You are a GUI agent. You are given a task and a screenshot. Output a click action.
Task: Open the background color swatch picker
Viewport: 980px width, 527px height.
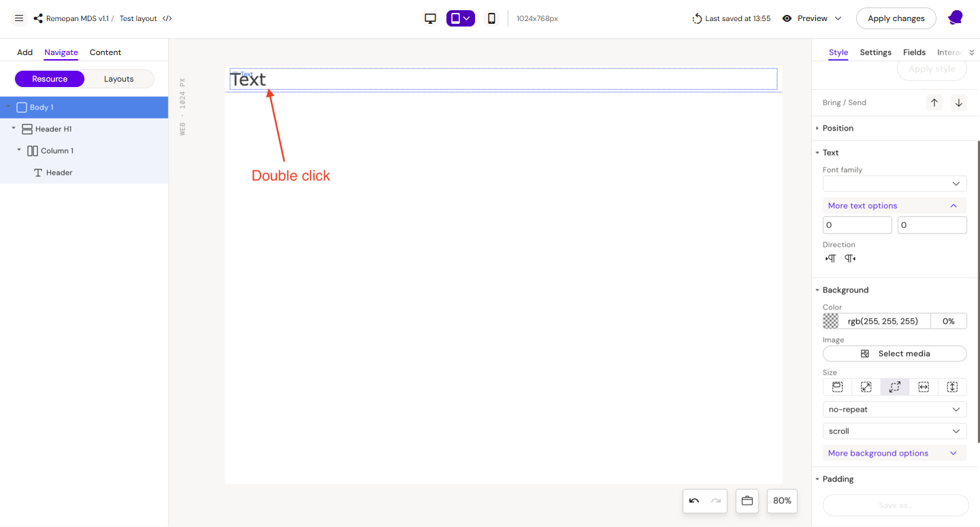tap(831, 321)
